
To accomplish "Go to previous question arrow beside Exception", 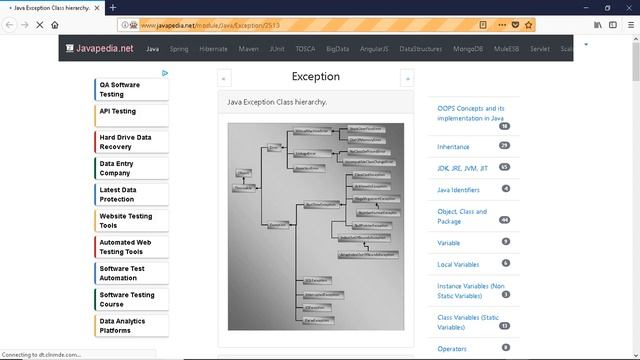I will coord(224,78).
